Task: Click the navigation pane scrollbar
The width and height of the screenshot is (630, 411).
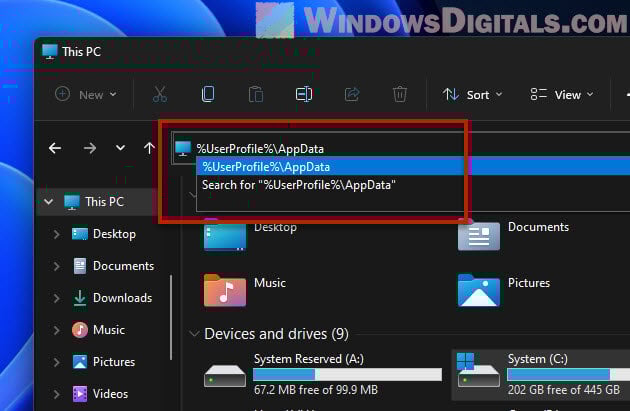Action: click(171, 317)
